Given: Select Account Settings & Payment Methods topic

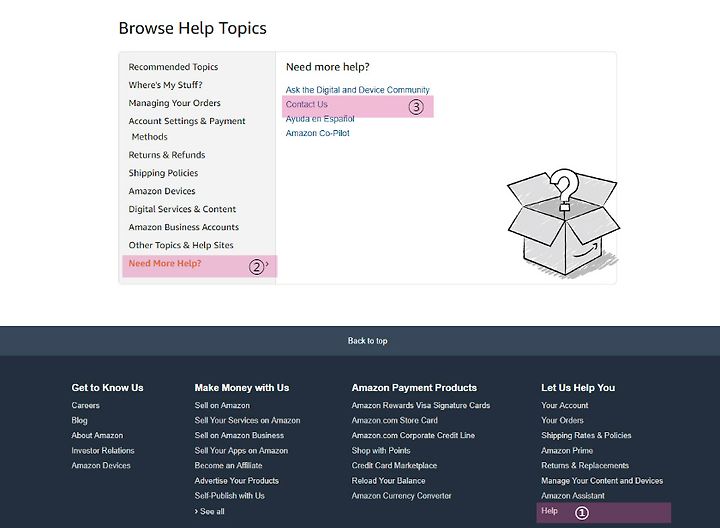Looking at the screenshot, I should 187,129.
